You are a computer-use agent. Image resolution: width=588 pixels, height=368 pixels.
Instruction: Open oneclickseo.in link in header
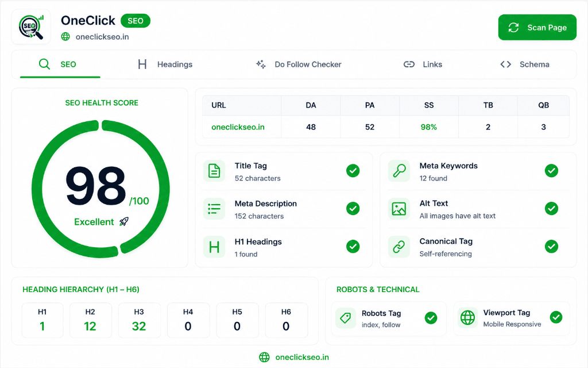pyautogui.click(x=102, y=37)
